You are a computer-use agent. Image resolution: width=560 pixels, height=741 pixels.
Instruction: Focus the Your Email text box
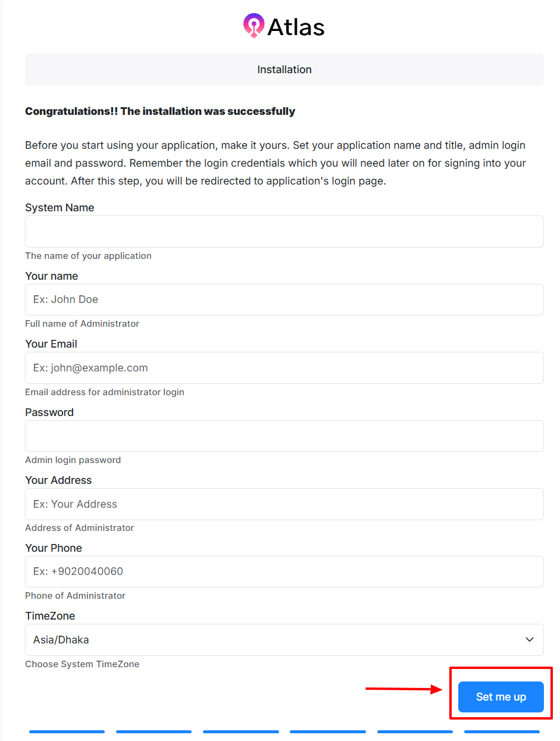pyautogui.click(x=284, y=368)
